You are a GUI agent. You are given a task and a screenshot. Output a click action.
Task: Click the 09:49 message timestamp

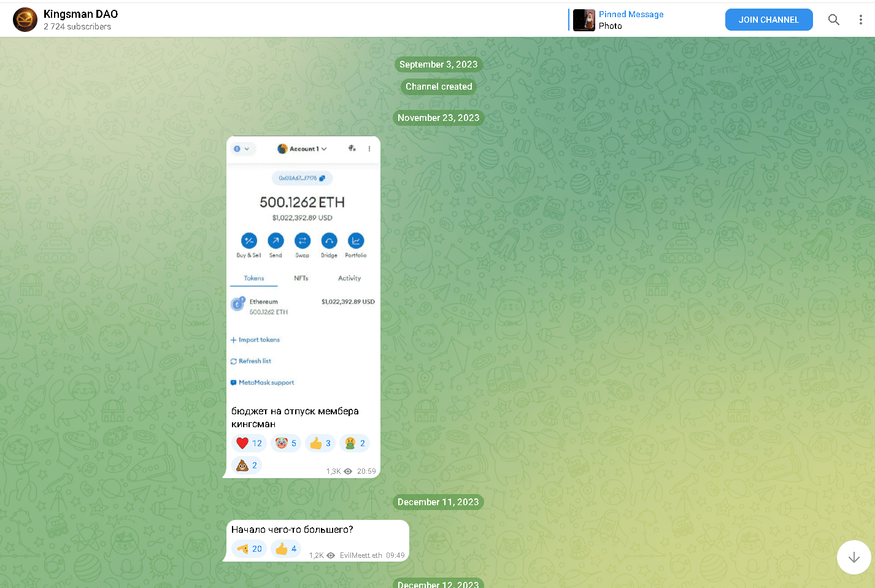[x=395, y=555]
